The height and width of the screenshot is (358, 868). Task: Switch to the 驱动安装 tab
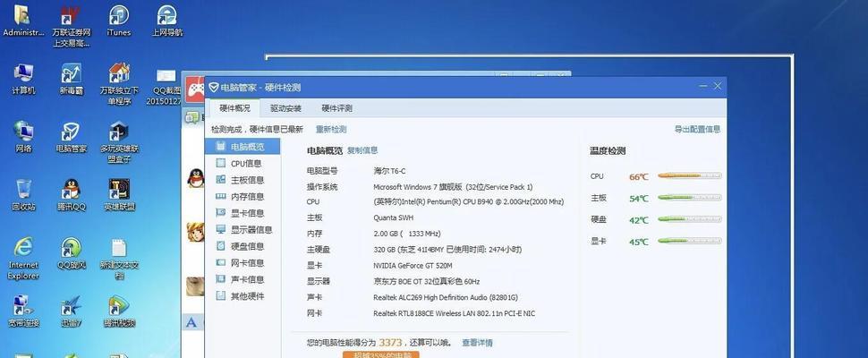[x=285, y=108]
